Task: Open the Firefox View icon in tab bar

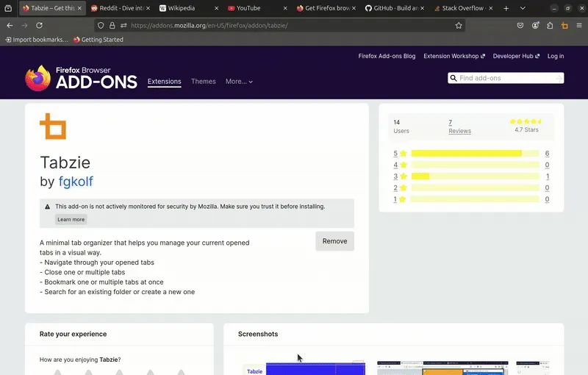Action: pos(8,8)
